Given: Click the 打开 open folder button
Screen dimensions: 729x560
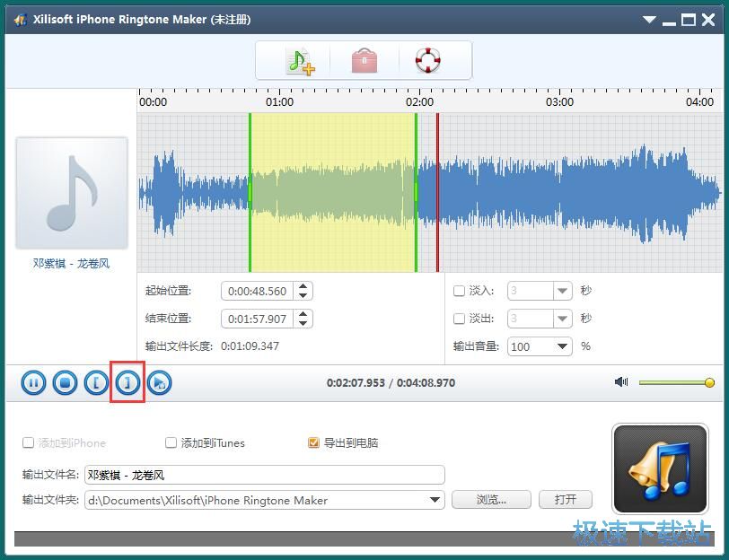Looking at the screenshot, I should tap(566, 500).
